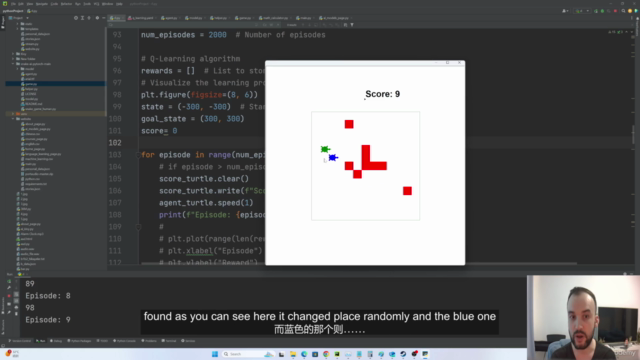Viewport: 640px width, 360px height.
Task: Toggle the code fold marker at line 103
Action: (x=138, y=155)
